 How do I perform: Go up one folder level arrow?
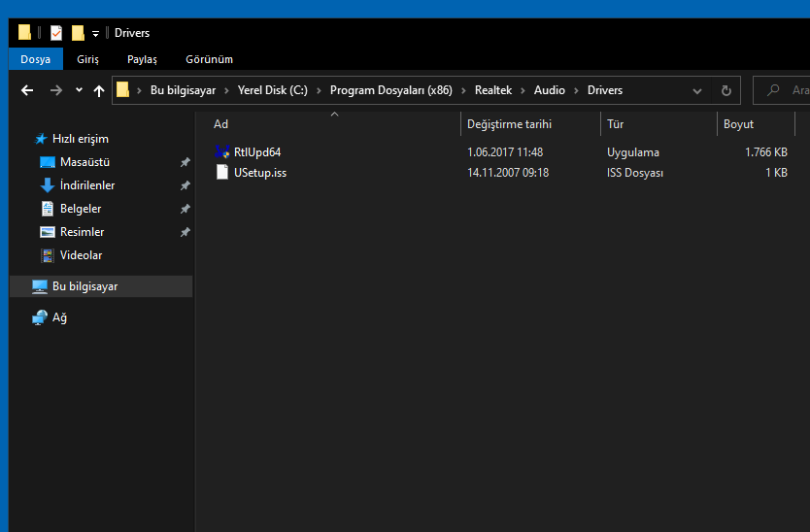98,90
